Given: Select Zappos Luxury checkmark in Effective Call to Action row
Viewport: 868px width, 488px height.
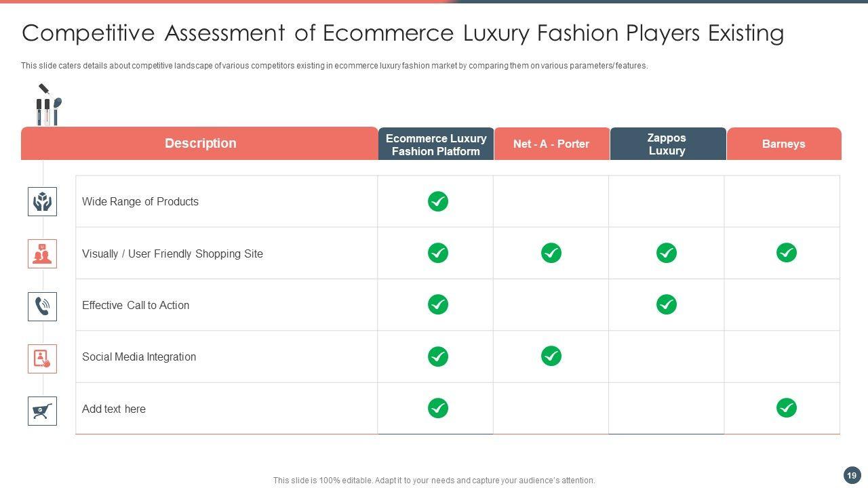Looking at the screenshot, I should pyautogui.click(x=667, y=304).
